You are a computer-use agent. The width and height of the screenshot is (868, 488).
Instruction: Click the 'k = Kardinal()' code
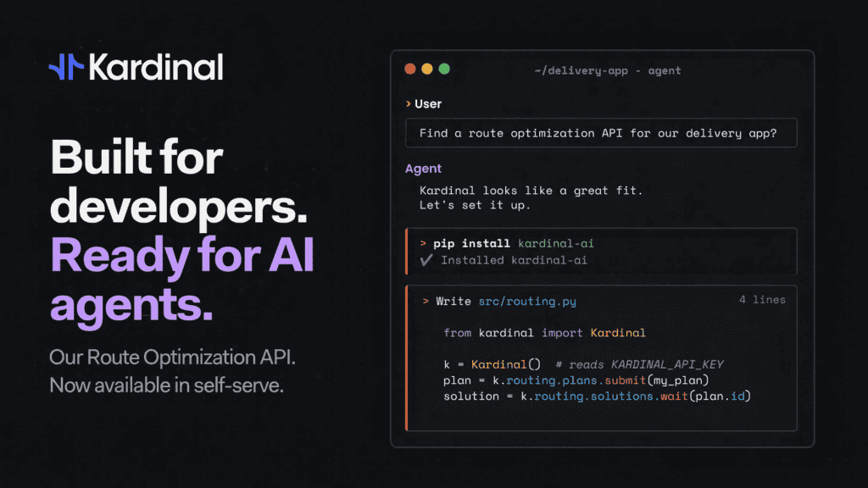[492, 364]
